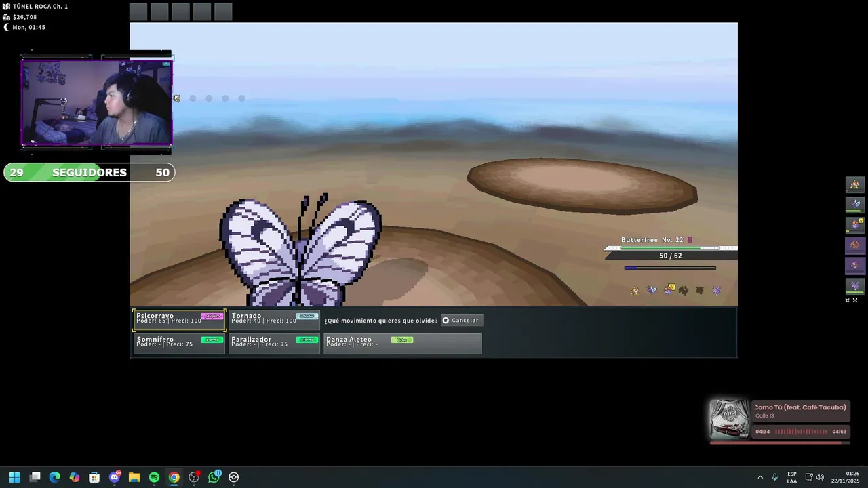Image resolution: width=868 pixels, height=488 pixels.
Task: Click the microphone tray icon
Action: [774, 477]
